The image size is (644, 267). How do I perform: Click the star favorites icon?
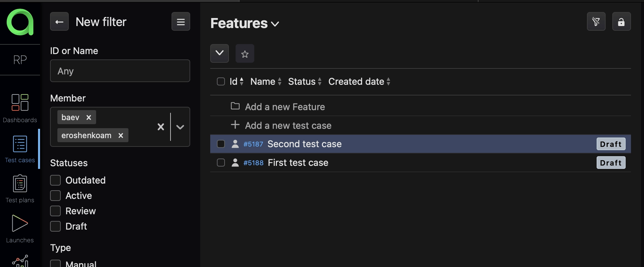tap(245, 54)
